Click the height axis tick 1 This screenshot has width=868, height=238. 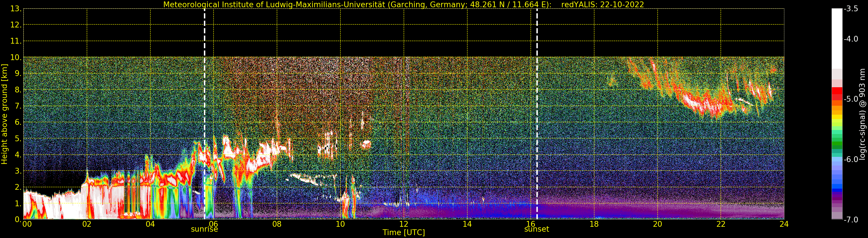point(18,204)
